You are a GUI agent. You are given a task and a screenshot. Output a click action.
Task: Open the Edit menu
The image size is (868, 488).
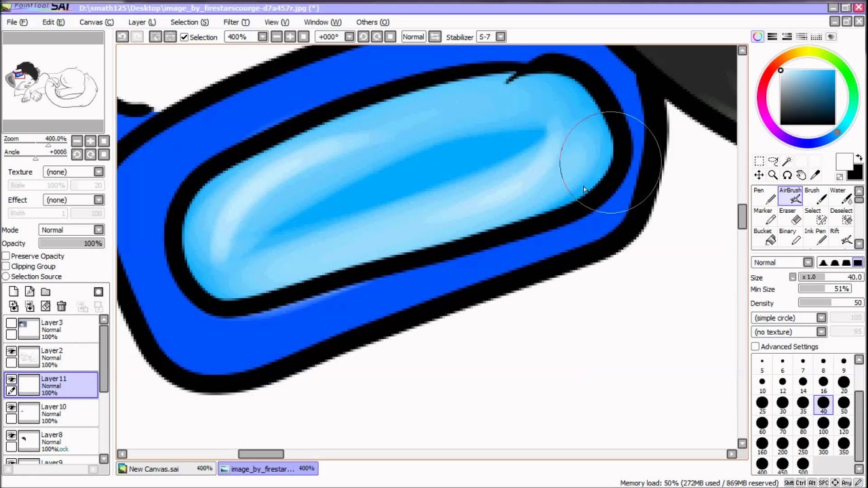[53, 22]
